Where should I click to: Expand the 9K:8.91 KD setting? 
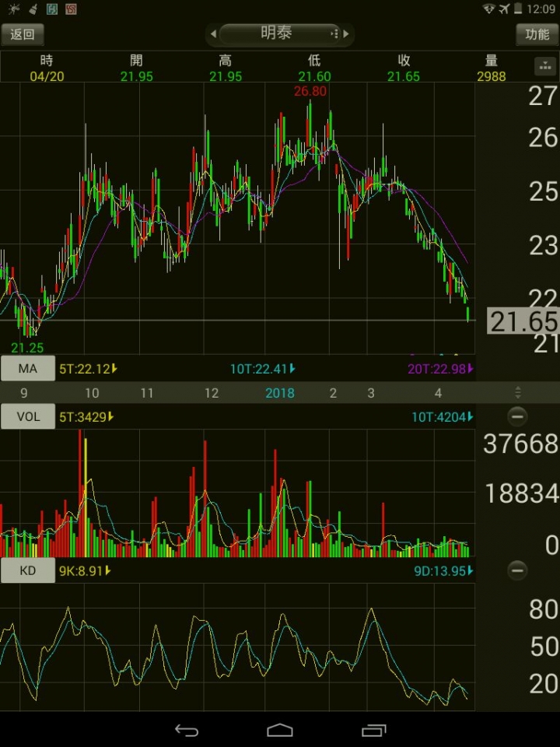tap(85, 570)
